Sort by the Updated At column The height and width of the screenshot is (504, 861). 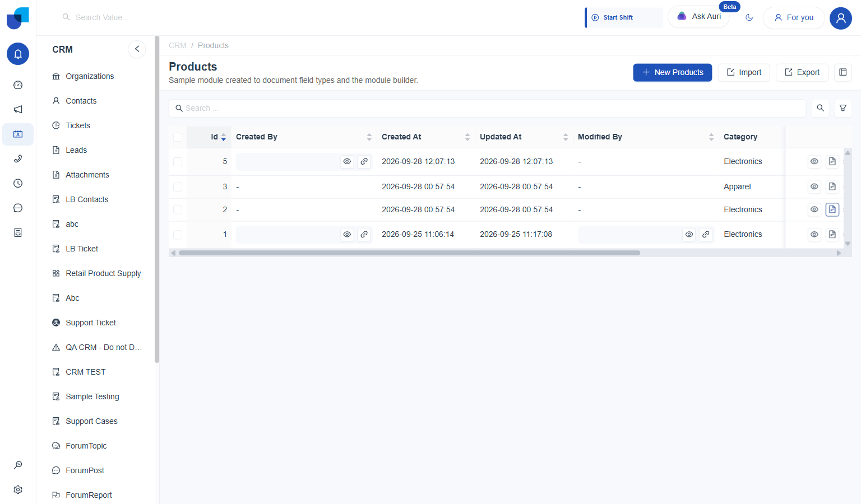tap(566, 137)
